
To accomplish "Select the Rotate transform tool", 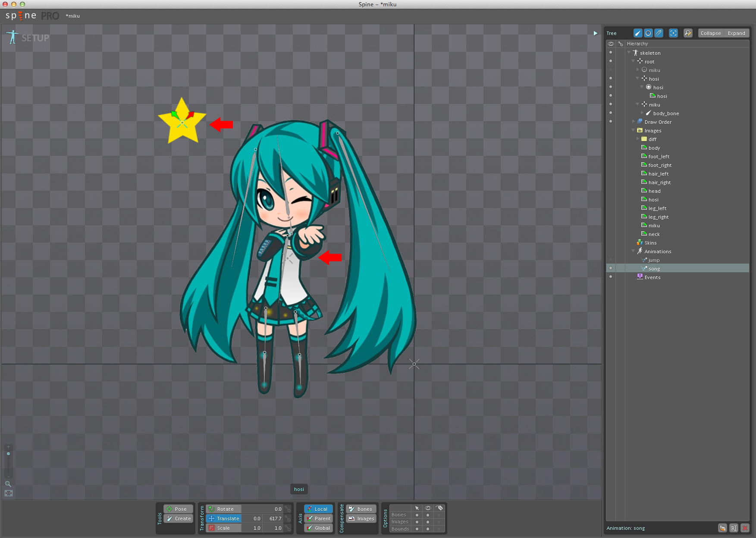I will tap(223, 509).
